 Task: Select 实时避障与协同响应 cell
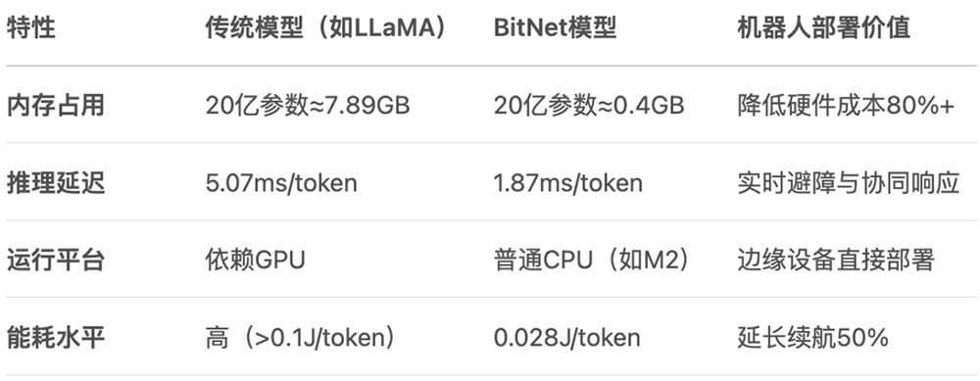(x=848, y=183)
